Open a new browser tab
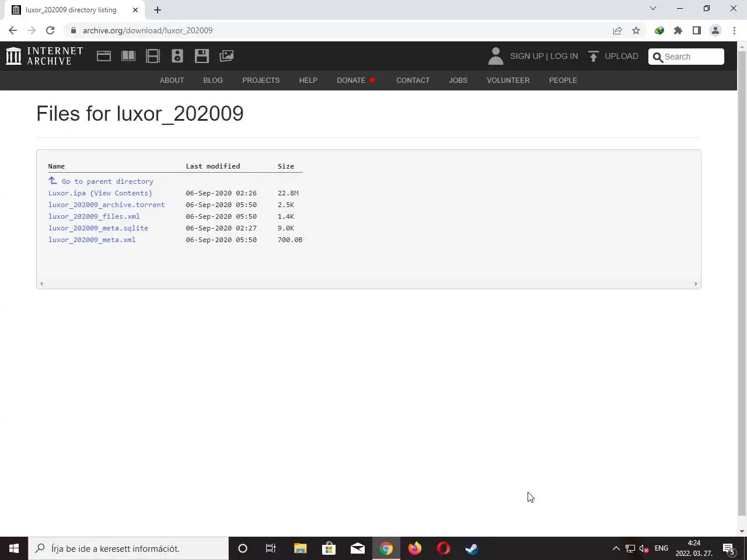 (x=158, y=10)
